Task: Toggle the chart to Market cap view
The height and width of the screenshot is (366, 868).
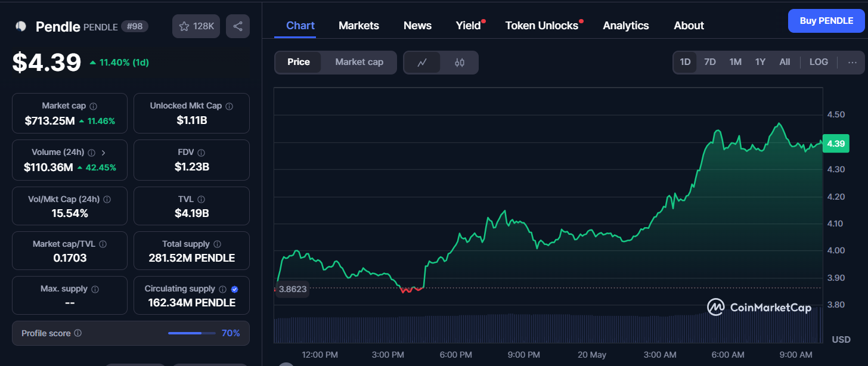Action: coord(359,62)
